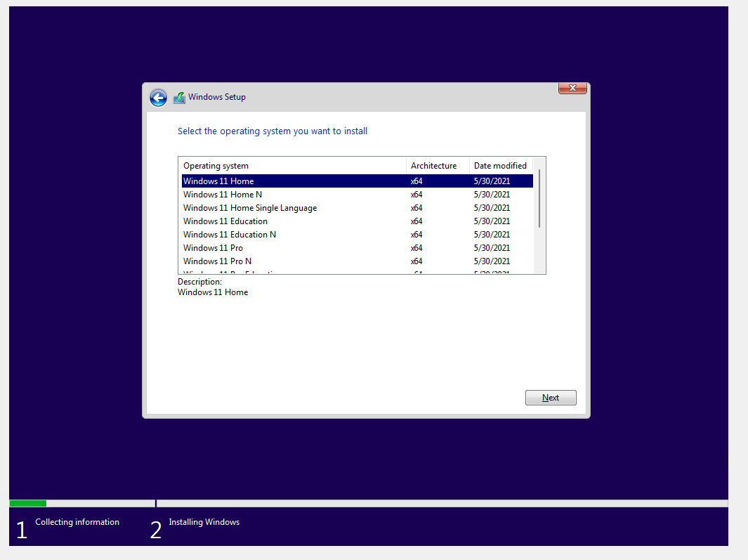
Task: Select Windows 11 Education edition
Action: click(357, 221)
